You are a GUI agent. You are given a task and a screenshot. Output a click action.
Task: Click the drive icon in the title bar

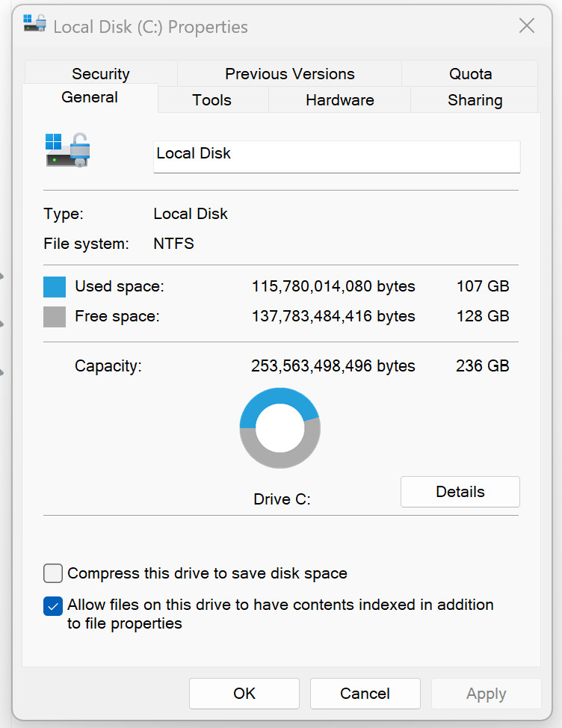coord(35,23)
